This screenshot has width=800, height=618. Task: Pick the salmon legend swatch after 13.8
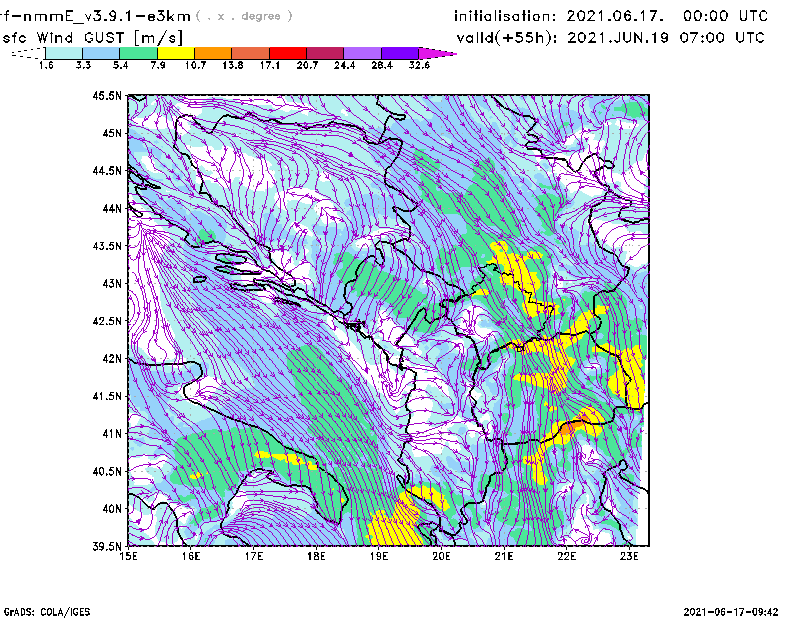tap(251, 53)
